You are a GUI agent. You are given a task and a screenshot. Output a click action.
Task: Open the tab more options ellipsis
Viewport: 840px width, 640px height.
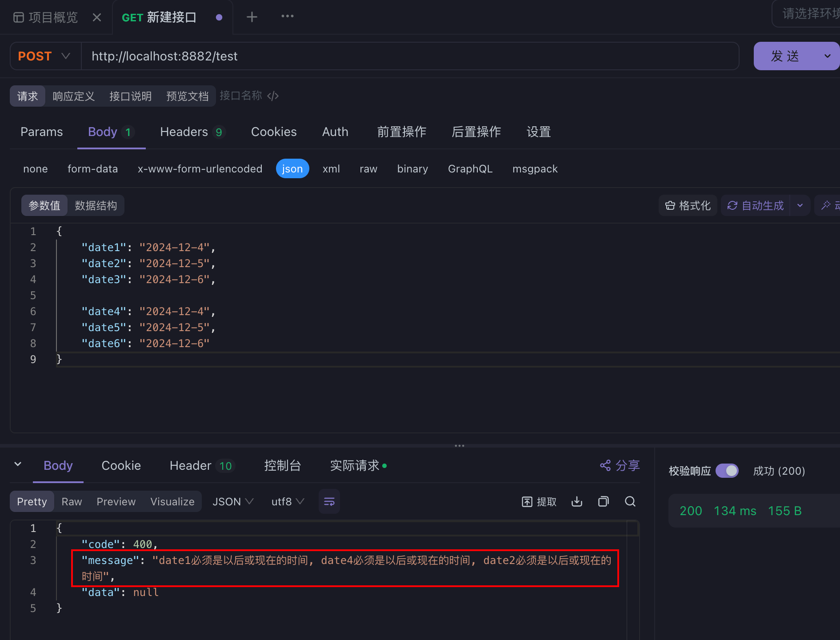[x=288, y=16]
